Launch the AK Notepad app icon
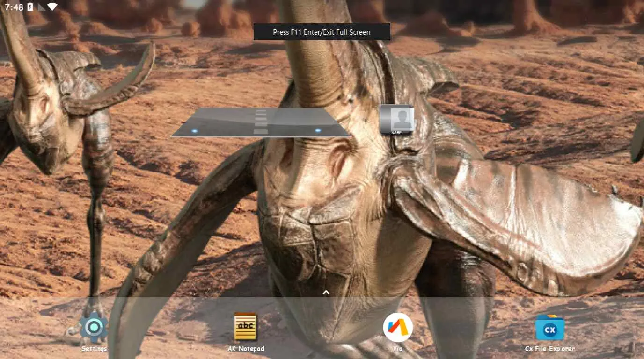 [x=246, y=327]
